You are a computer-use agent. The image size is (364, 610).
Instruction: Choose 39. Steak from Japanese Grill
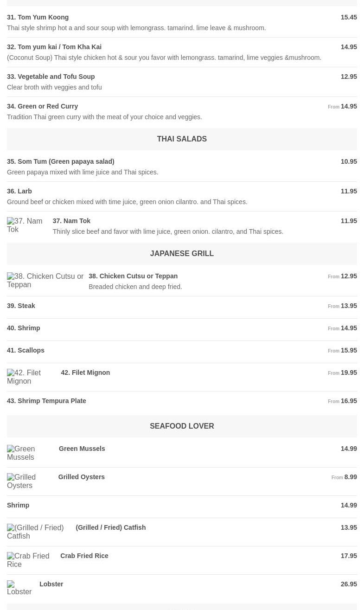point(21,306)
